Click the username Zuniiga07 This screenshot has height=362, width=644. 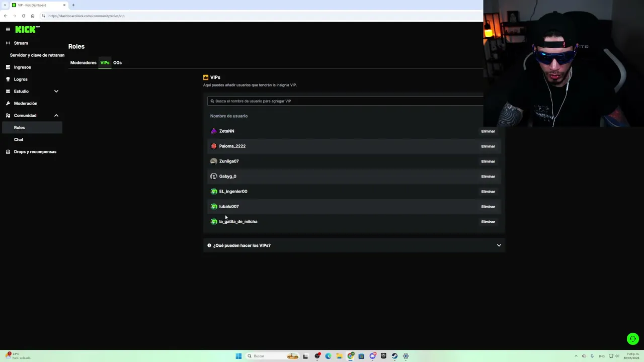pyautogui.click(x=229, y=161)
